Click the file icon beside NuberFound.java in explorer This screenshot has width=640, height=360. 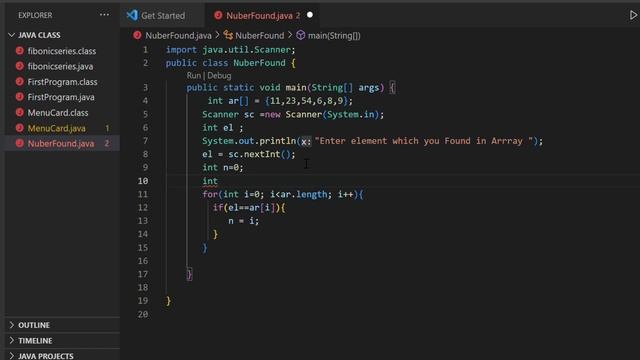pos(20,143)
